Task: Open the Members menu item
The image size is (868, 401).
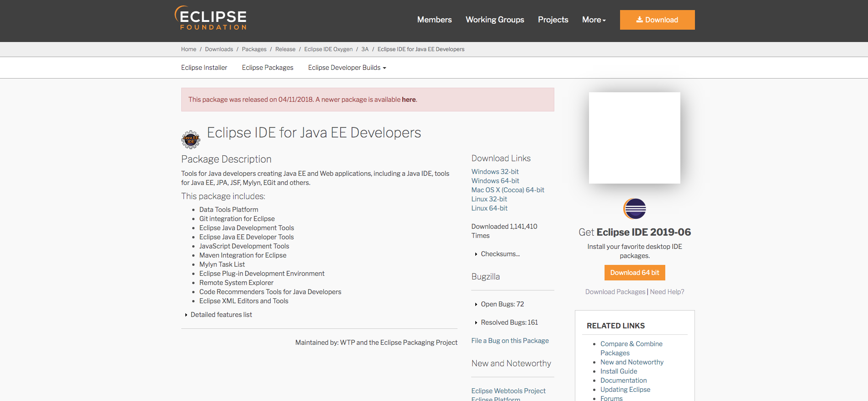Action: coord(434,20)
